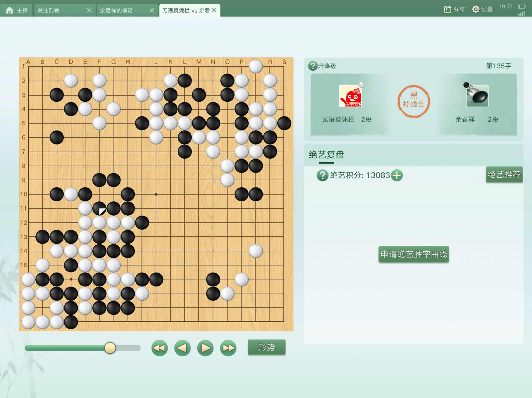The image size is (532, 398).
Task: Advance to the next move
Action: (x=205, y=348)
